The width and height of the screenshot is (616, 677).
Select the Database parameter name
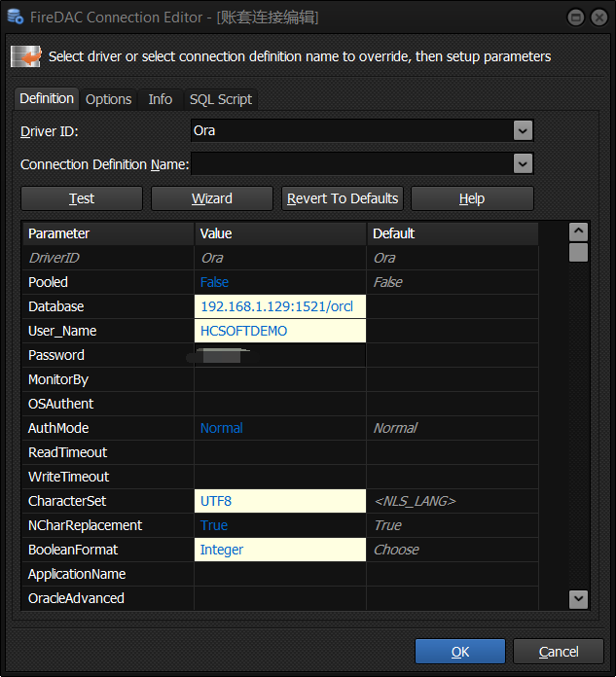coord(56,306)
